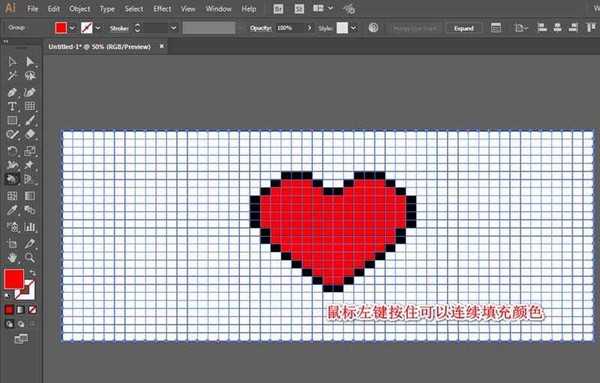Screen dimensions: 600x383
Task: Select the Direct Selection tool
Action: [x=30, y=62]
